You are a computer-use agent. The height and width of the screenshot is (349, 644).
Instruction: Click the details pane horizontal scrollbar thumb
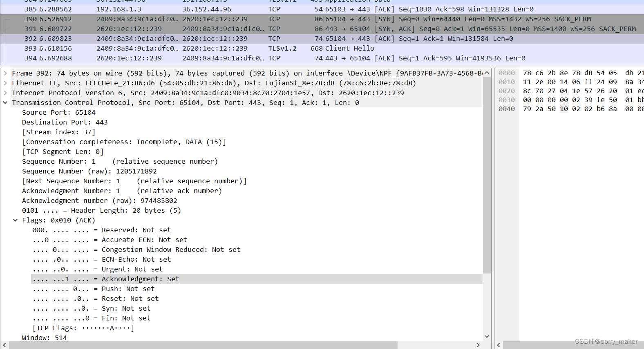tap(203, 345)
